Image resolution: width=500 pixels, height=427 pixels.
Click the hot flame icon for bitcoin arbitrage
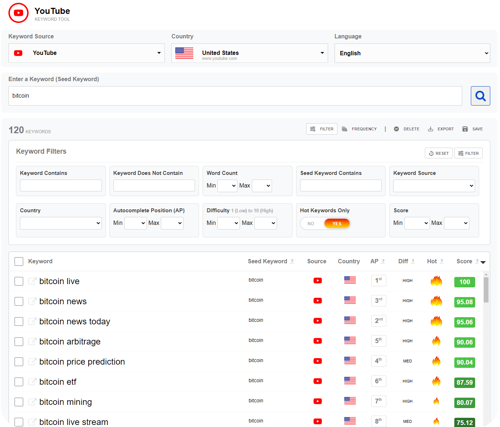pyautogui.click(x=436, y=341)
